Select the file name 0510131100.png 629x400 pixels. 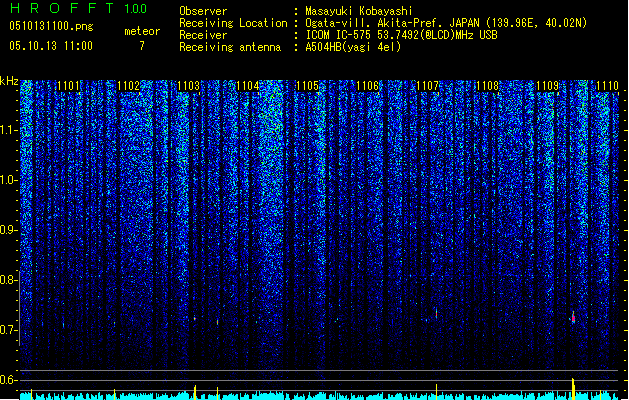(51, 26)
